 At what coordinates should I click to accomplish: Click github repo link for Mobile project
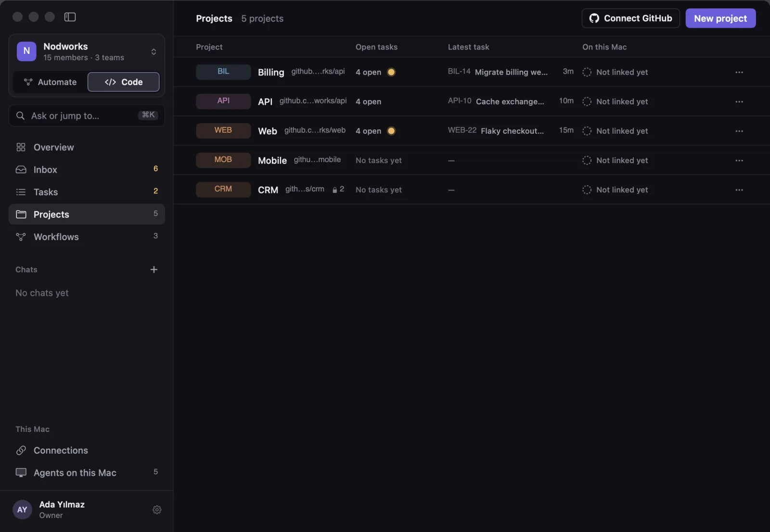pyautogui.click(x=317, y=160)
